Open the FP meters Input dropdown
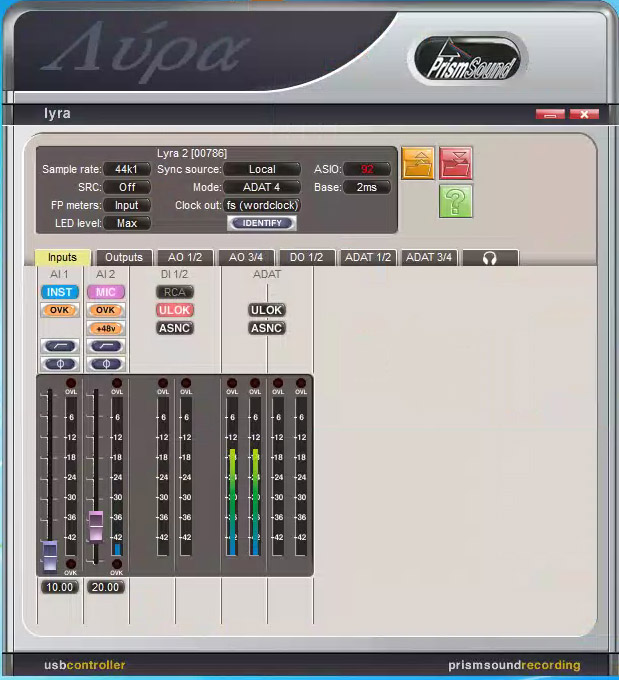The image size is (619, 680). (127, 206)
